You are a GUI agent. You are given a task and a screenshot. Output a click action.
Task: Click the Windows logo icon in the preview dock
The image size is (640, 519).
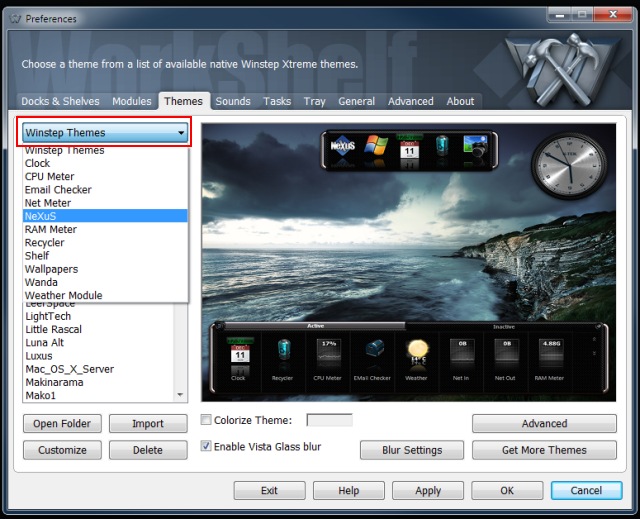coord(376,148)
